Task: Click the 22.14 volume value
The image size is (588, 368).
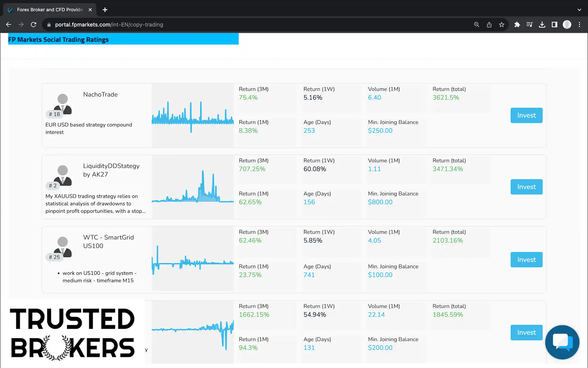Action: 376,315
